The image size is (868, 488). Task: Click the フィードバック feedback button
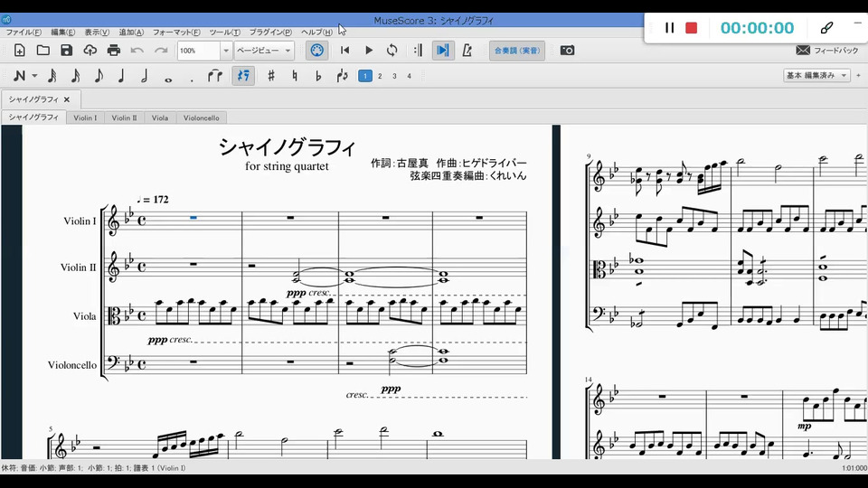(x=827, y=51)
